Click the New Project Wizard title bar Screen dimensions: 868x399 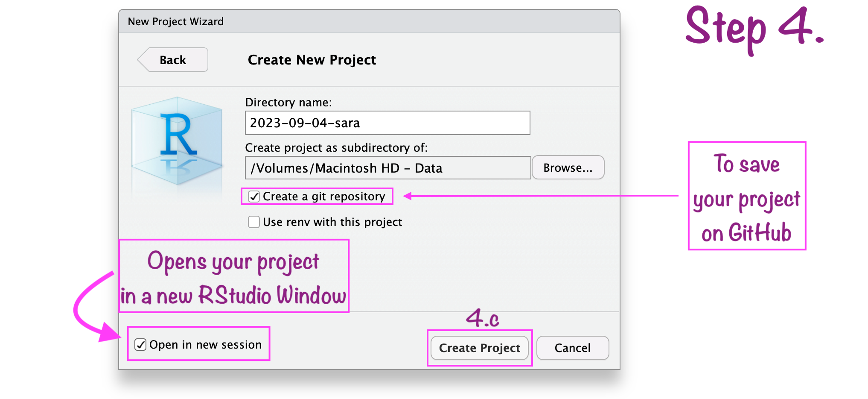[369, 21]
